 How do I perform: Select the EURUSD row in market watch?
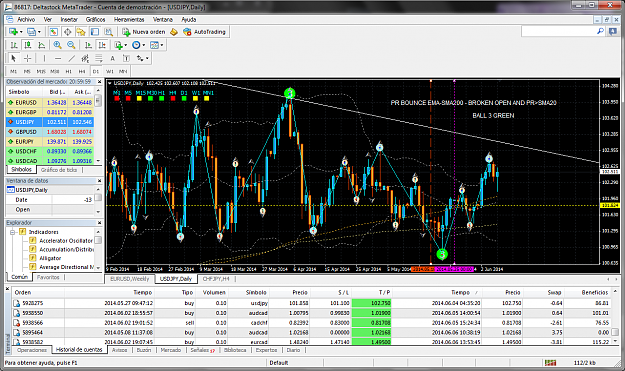pyautogui.click(x=50, y=102)
